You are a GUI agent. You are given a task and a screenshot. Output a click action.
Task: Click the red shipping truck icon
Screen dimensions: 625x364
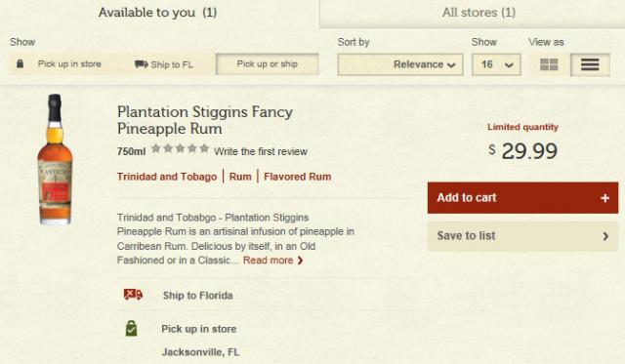pos(133,295)
